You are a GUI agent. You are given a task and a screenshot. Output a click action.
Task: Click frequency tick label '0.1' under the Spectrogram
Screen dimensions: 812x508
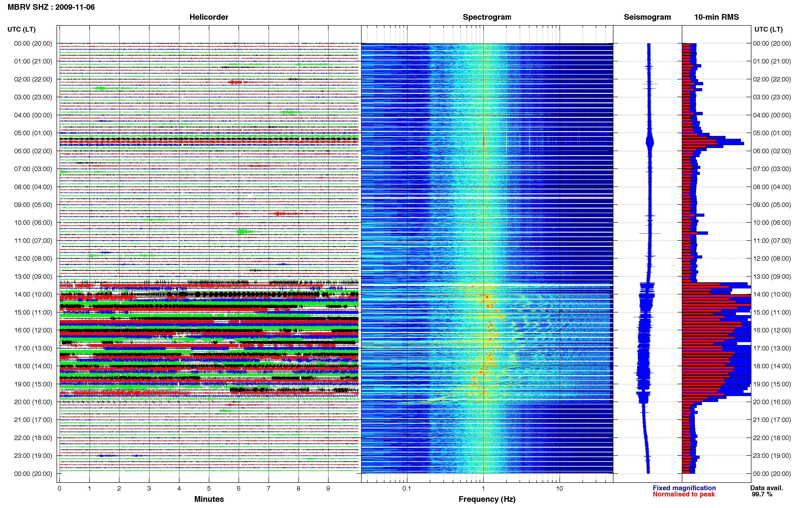407,489
